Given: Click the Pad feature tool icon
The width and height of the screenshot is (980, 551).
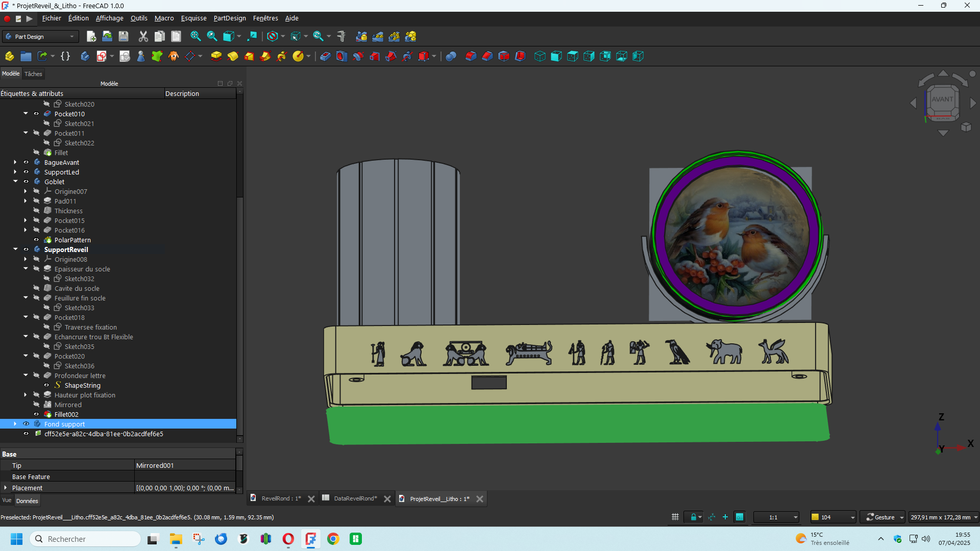Looking at the screenshot, I should pos(216,56).
